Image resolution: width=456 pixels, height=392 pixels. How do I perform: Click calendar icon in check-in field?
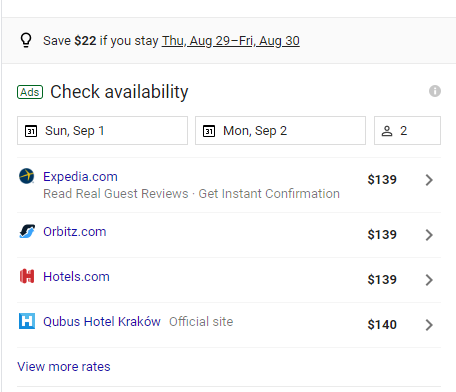coord(31,131)
